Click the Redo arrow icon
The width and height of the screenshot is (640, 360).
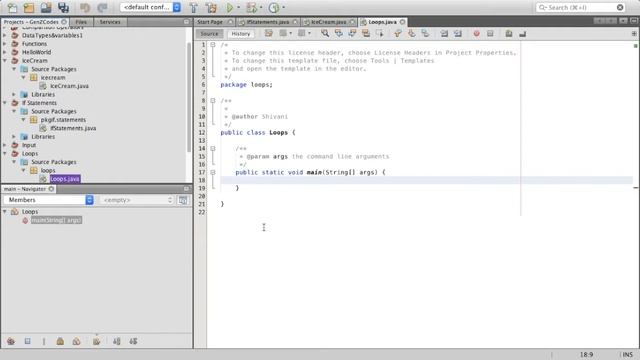(102, 7)
